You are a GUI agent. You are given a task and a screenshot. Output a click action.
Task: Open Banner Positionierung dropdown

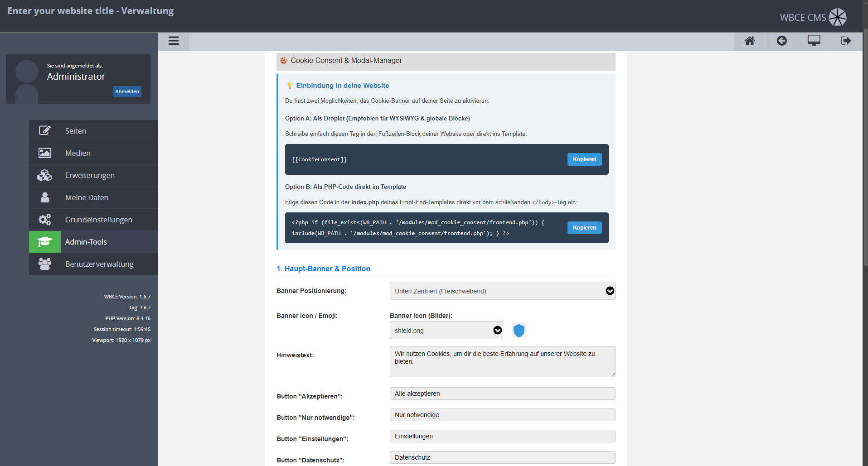pyautogui.click(x=502, y=291)
